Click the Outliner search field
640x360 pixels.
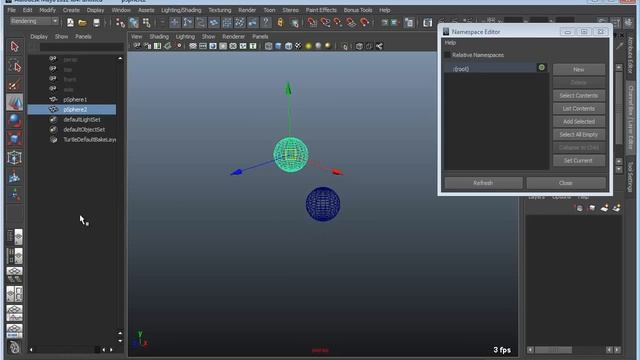[82, 47]
